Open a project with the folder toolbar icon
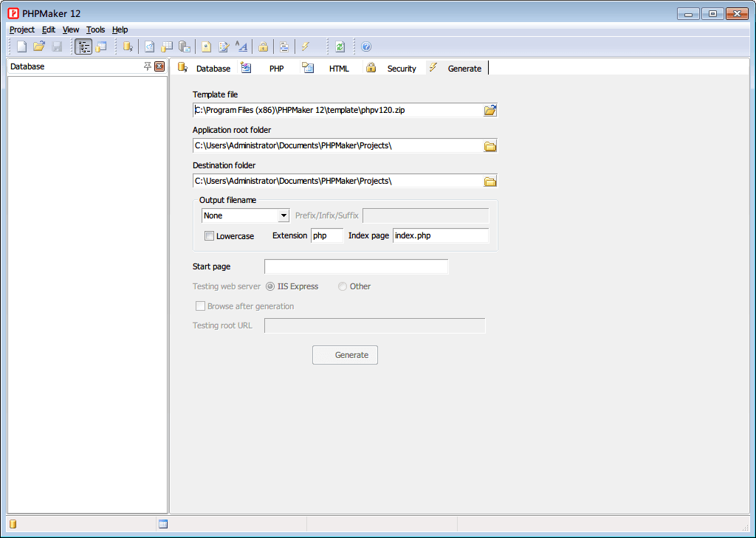Image resolution: width=756 pixels, height=538 pixels. click(x=39, y=46)
